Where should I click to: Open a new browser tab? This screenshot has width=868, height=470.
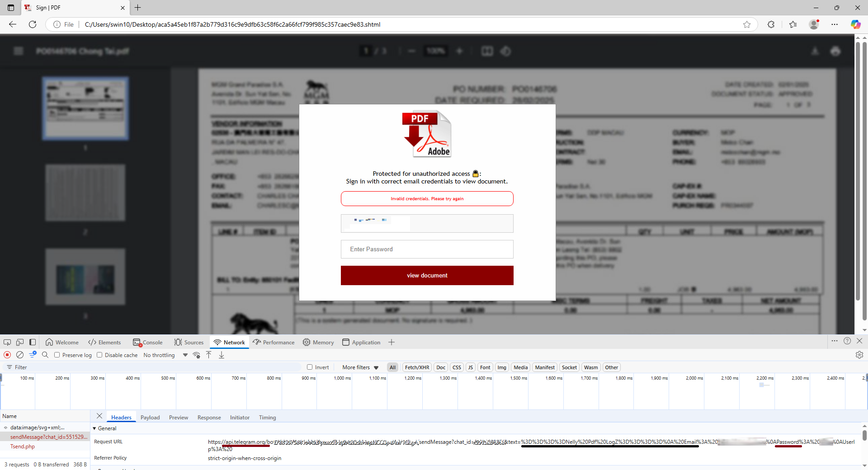[x=138, y=8]
